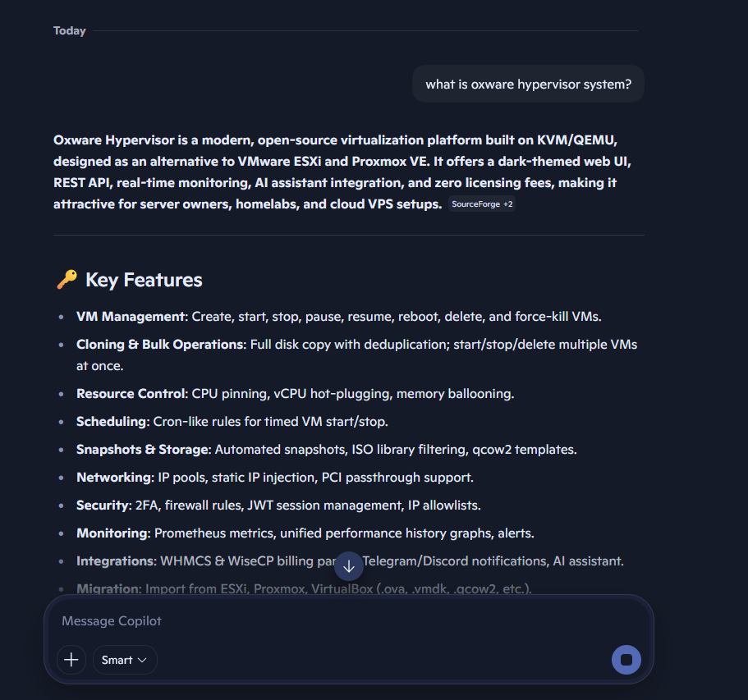Open the SourceForge +2 citation chip

click(x=482, y=204)
